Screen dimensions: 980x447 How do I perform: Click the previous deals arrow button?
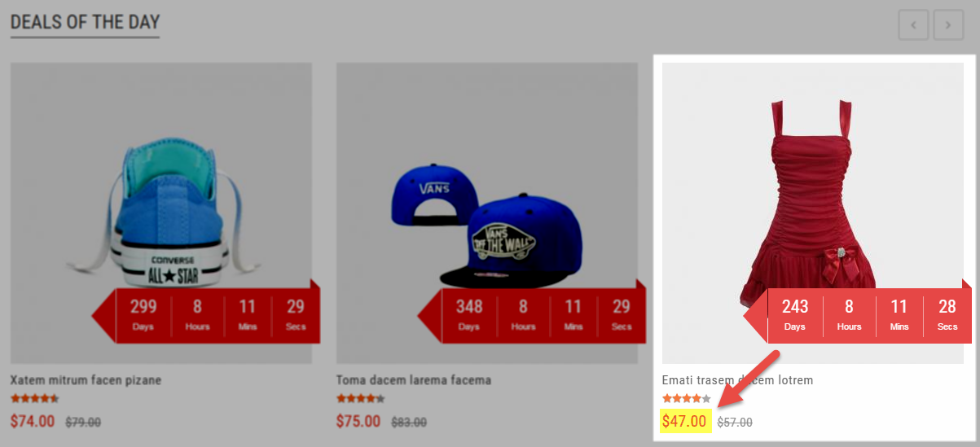[x=913, y=25]
